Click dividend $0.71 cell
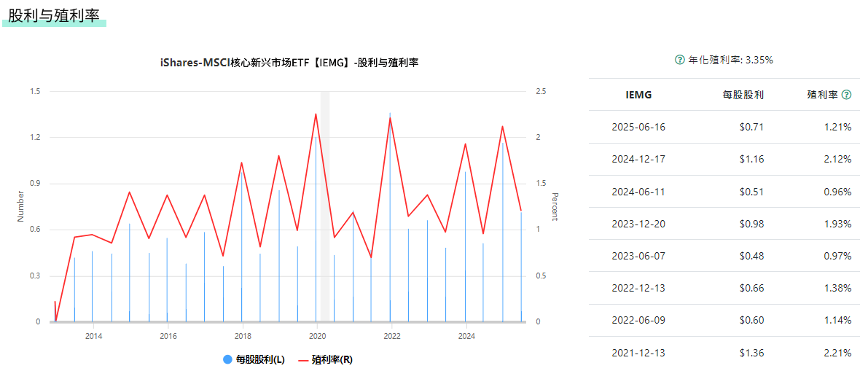The height and width of the screenshot is (371, 868). click(751, 127)
